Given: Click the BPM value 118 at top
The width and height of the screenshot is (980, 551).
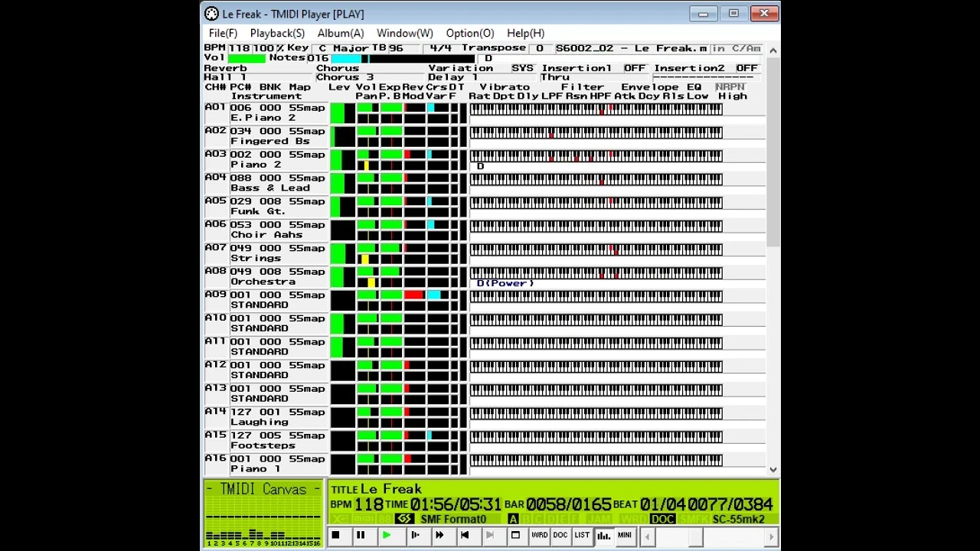Looking at the screenshot, I should coord(239,48).
